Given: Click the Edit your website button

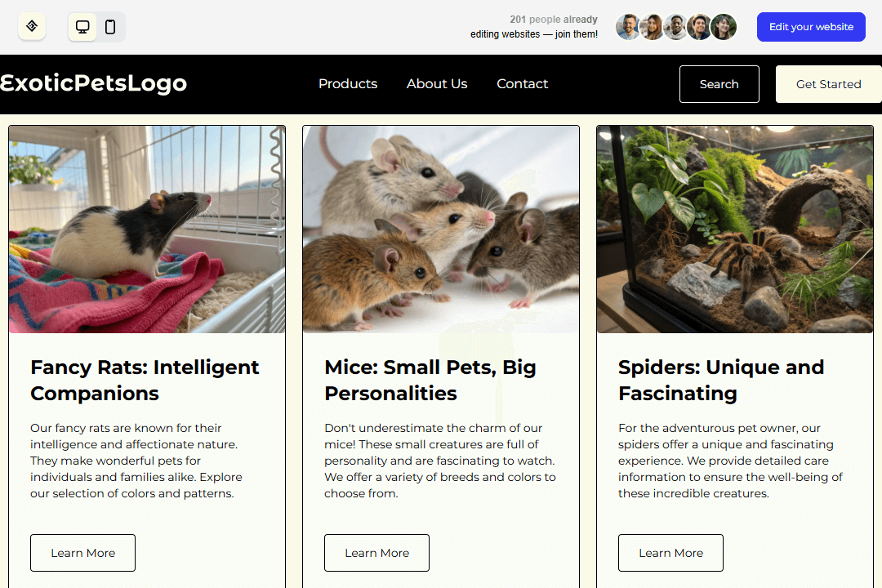Looking at the screenshot, I should [x=811, y=27].
